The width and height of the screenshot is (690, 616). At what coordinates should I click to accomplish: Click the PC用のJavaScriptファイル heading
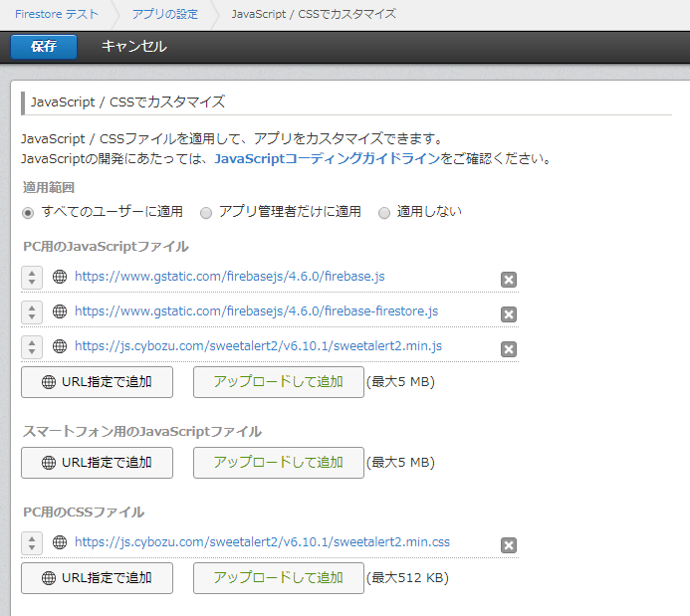[106, 246]
